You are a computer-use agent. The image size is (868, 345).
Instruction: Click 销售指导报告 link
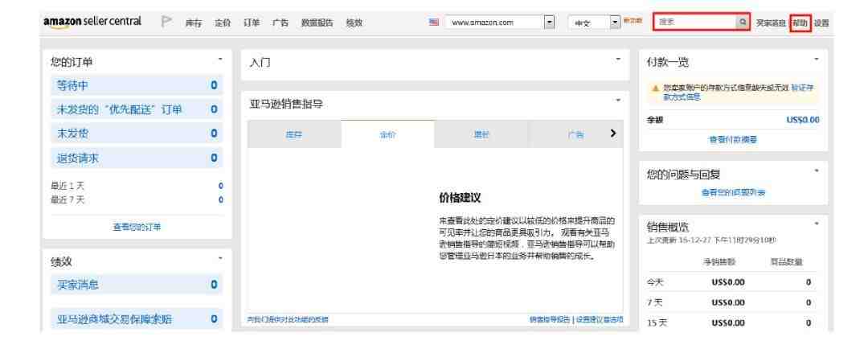click(549, 319)
